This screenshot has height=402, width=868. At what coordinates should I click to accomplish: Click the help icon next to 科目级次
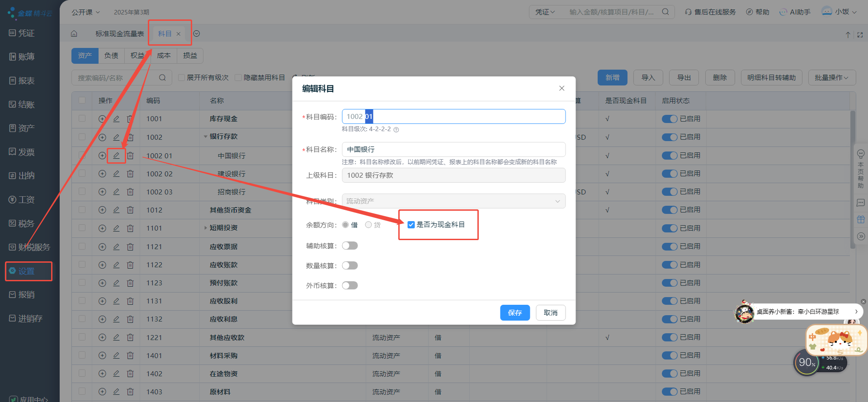pyautogui.click(x=396, y=130)
